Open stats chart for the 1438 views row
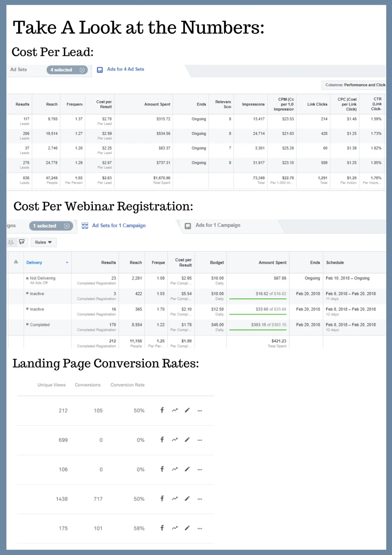The width and height of the screenshot is (392, 555). point(175,498)
